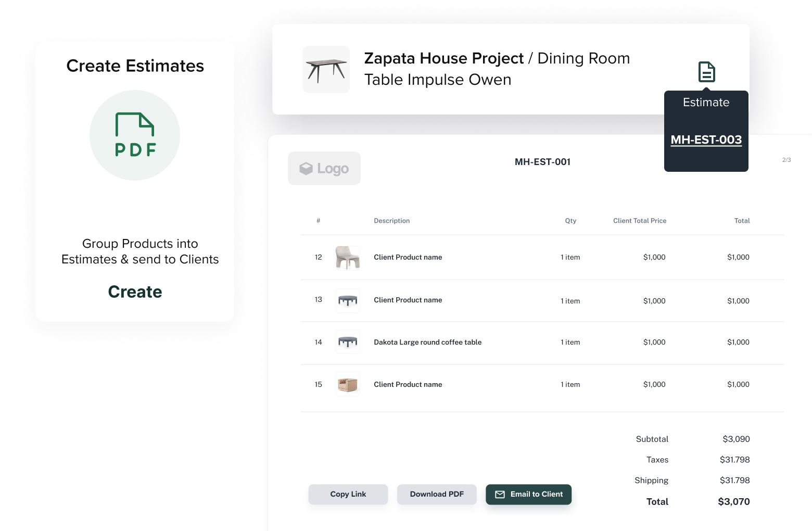This screenshot has height=531, width=812.
Task: Click the Client Total Price column header
Action: coord(639,221)
